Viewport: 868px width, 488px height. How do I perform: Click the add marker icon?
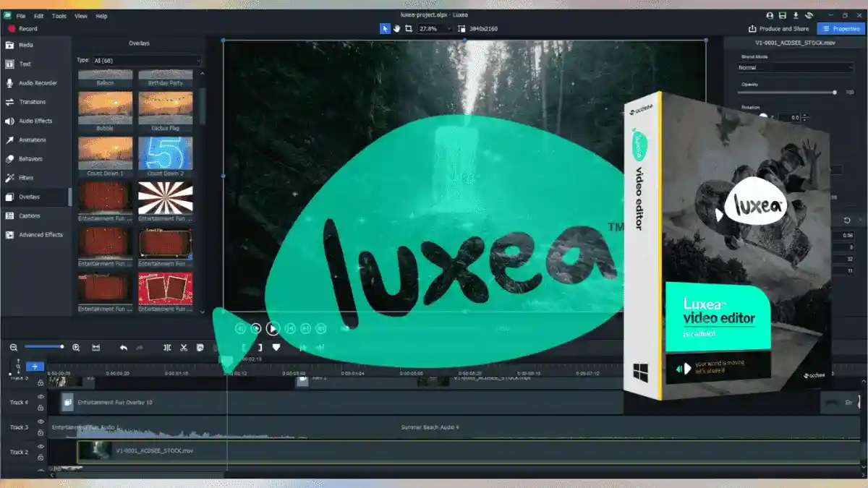point(276,348)
